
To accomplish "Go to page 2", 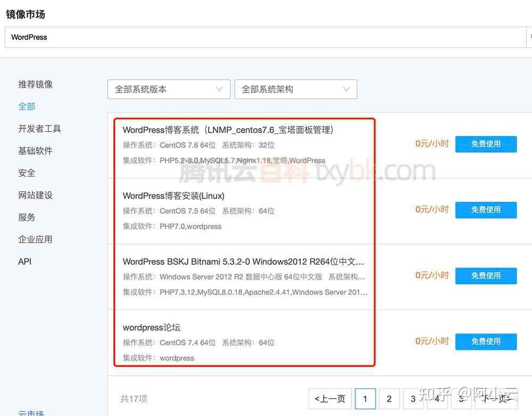I will 389,398.
